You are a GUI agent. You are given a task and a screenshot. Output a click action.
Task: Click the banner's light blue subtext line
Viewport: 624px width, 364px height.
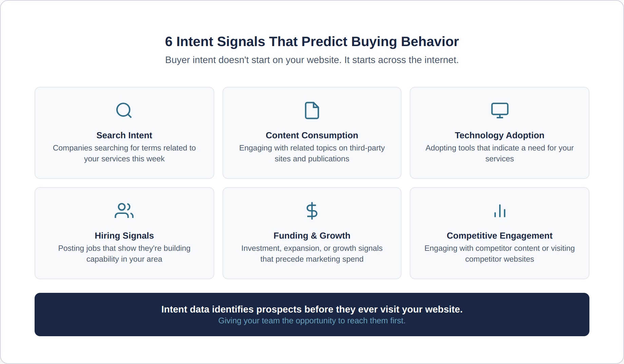coord(312,321)
